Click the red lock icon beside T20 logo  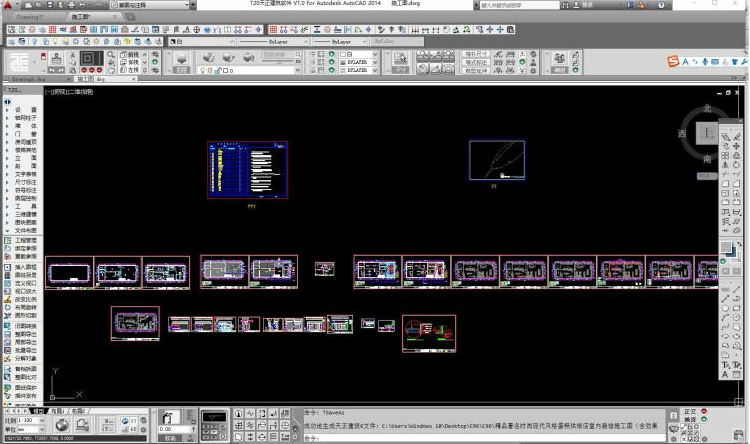tap(43, 56)
